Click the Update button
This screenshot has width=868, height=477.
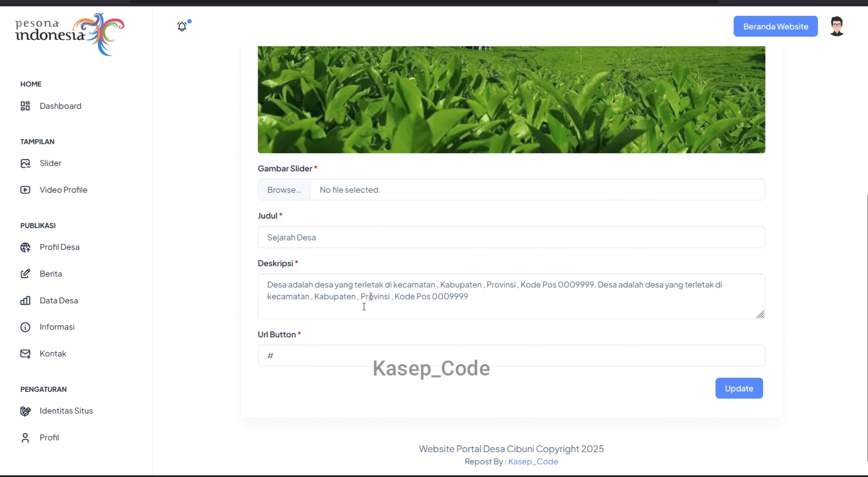[739, 388]
